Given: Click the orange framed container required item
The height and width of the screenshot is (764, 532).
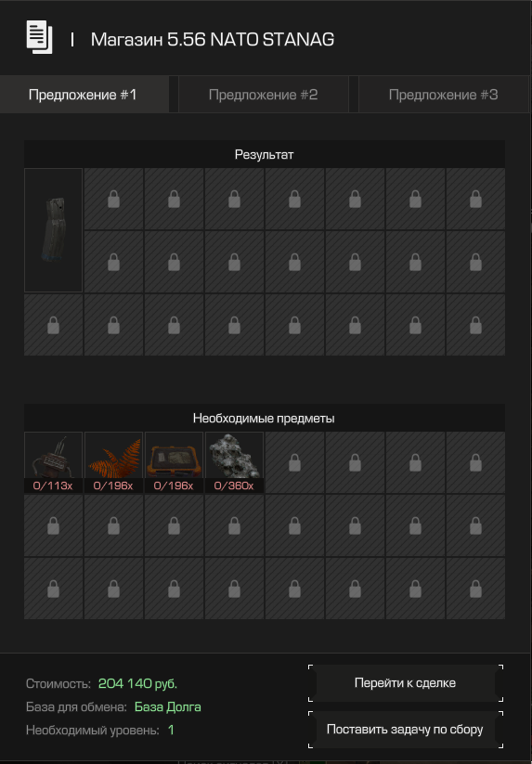Looking at the screenshot, I should click(174, 455).
